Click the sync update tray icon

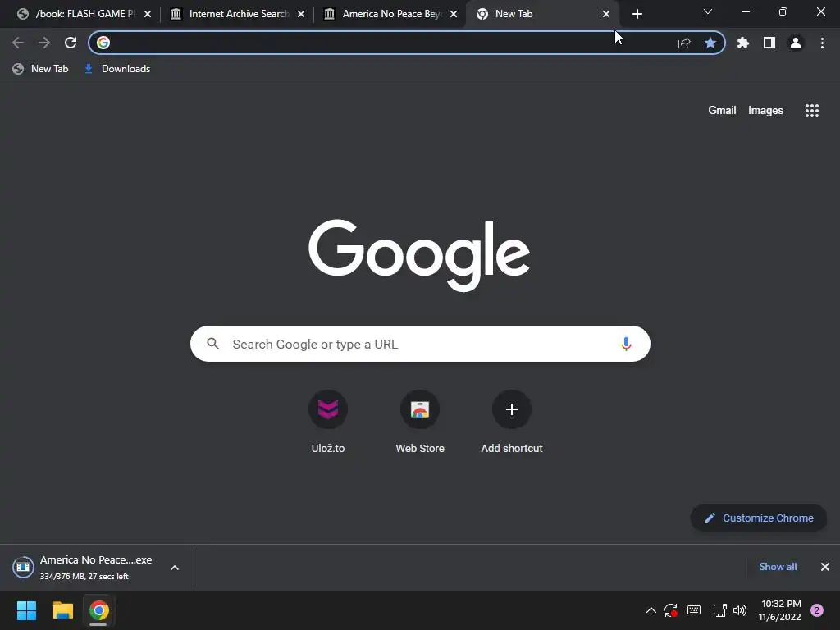coord(671,610)
